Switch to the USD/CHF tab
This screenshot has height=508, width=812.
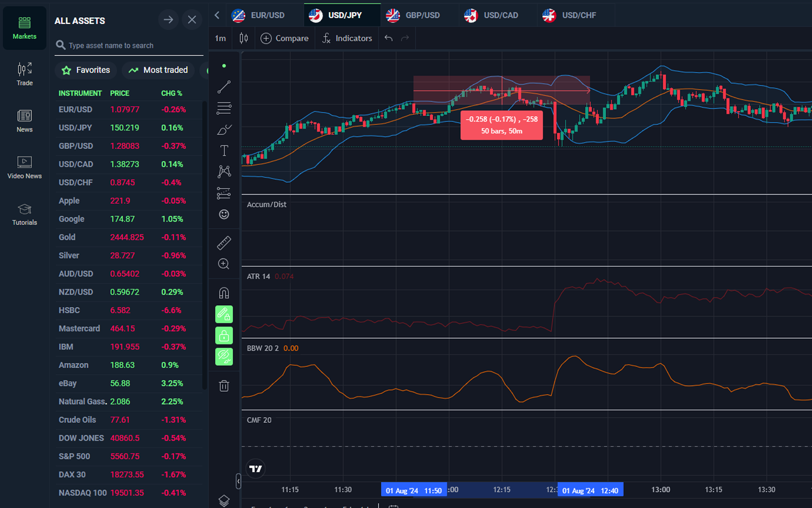point(576,15)
